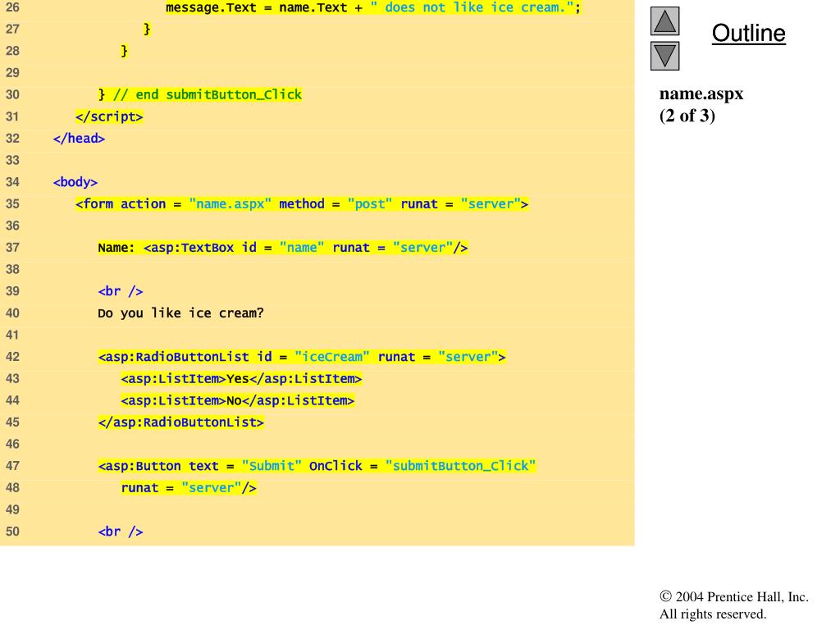840x630 pixels.
Task: Click the asp:Button Submit line
Action: click(317, 466)
